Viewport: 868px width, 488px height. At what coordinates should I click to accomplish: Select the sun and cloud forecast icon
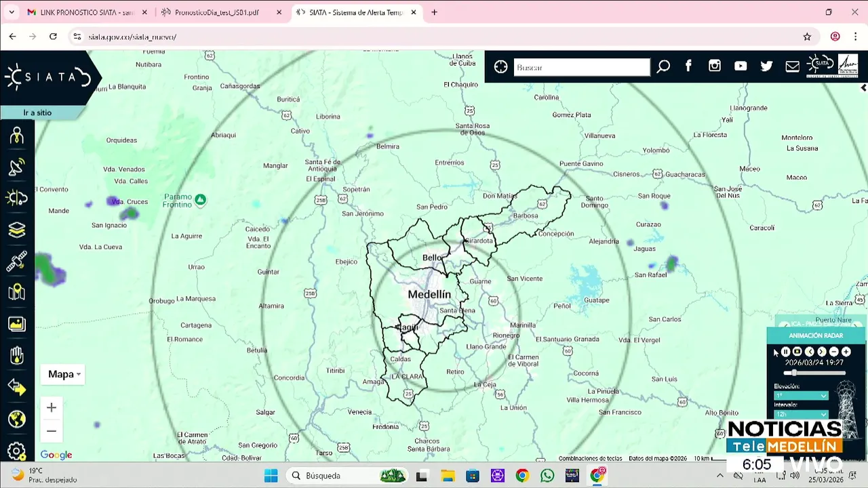tap(17, 198)
